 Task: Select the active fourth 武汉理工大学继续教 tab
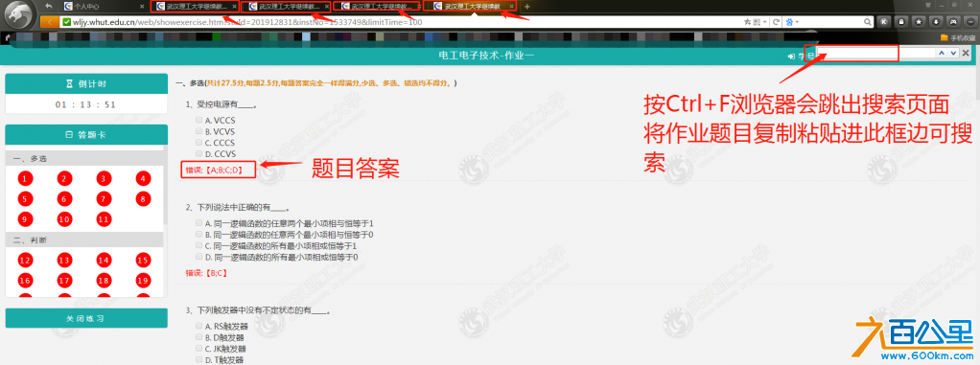[470, 7]
